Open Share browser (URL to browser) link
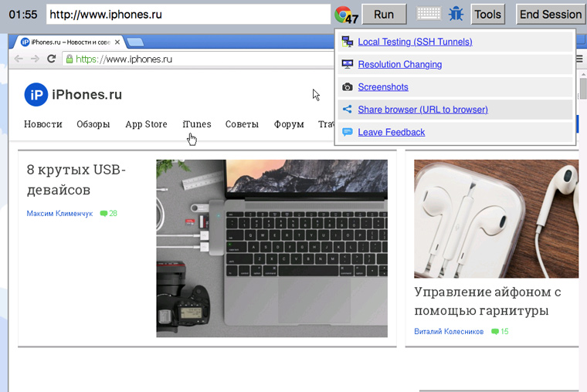Viewport: 587px width, 392px height. click(423, 110)
